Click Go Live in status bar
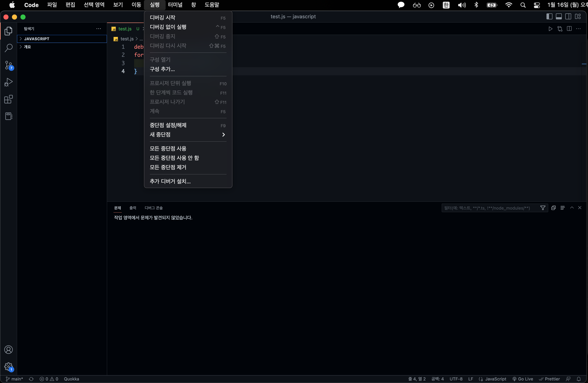This screenshot has width=588, height=383. click(x=522, y=379)
